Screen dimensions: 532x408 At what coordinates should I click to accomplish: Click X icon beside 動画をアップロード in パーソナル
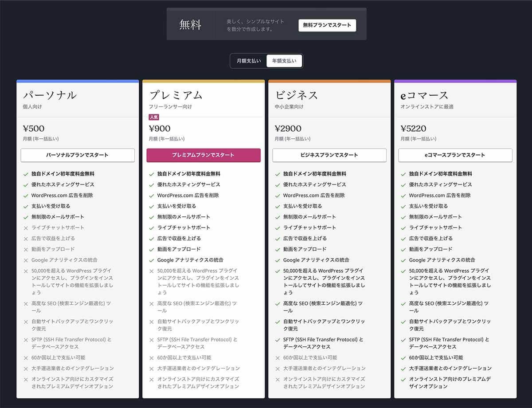click(x=26, y=249)
